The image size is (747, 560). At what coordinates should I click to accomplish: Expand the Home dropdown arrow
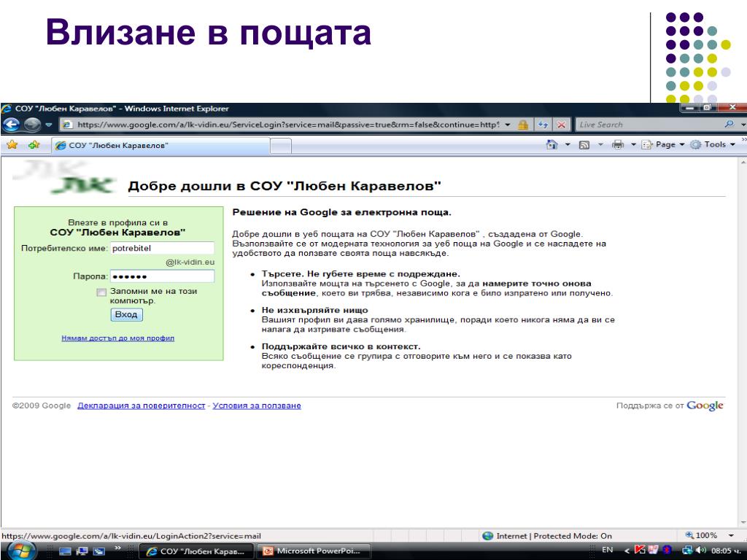[568, 144]
